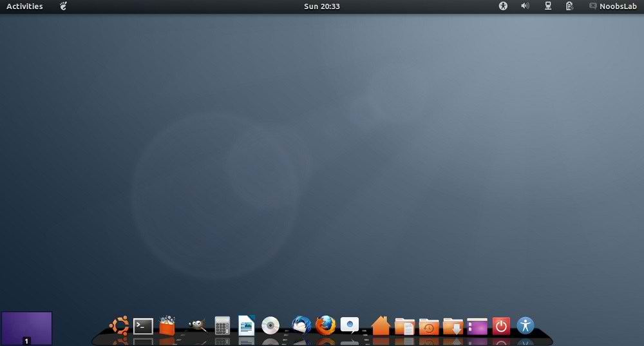
Task: Click the Ubuntu logo in dock
Action: (119, 325)
